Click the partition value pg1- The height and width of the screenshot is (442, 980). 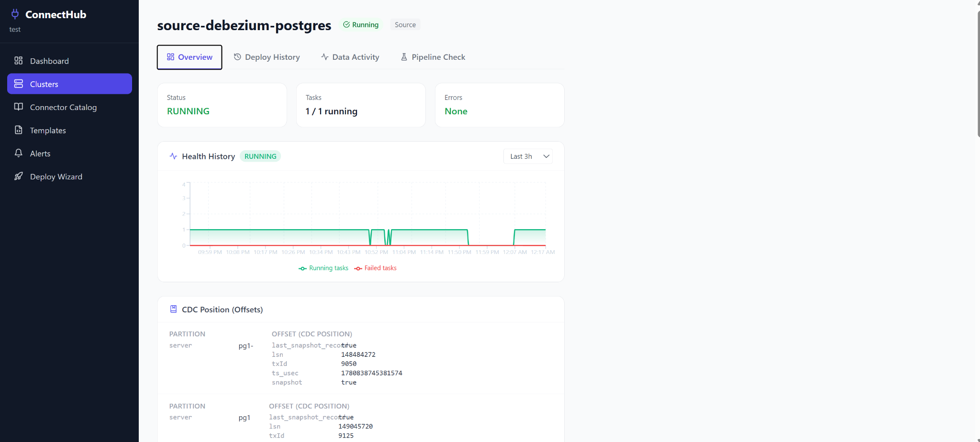coord(246,346)
